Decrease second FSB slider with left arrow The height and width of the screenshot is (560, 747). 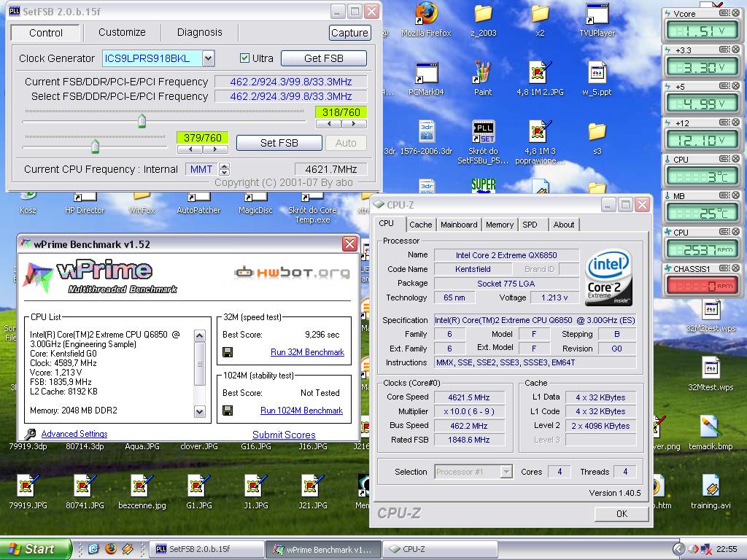pyautogui.click(x=190, y=149)
